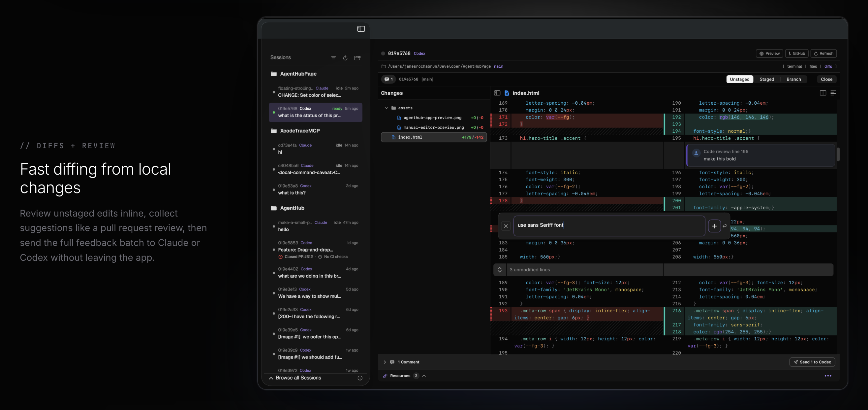
Task: Toggle file tree panel icon beside index.html
Action: click(497, 93)
